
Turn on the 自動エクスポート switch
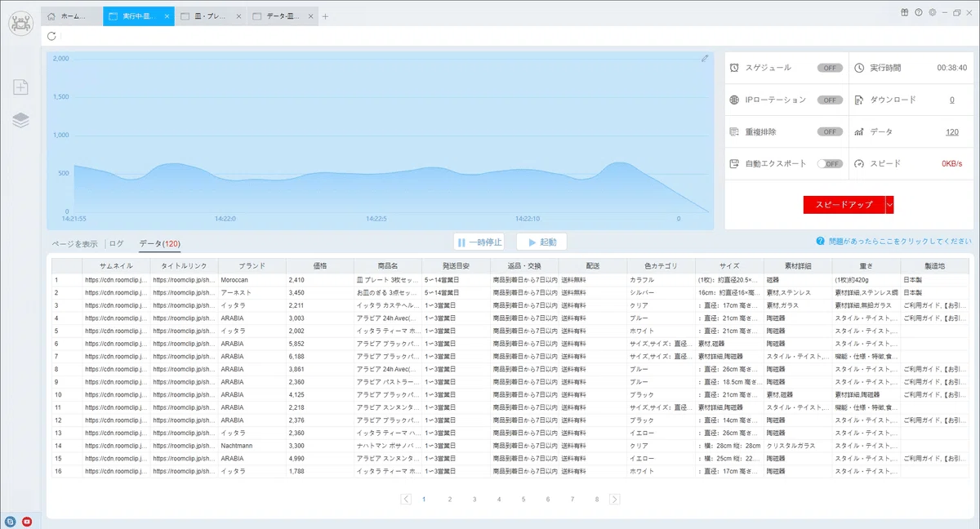click(x=830, y=163)
